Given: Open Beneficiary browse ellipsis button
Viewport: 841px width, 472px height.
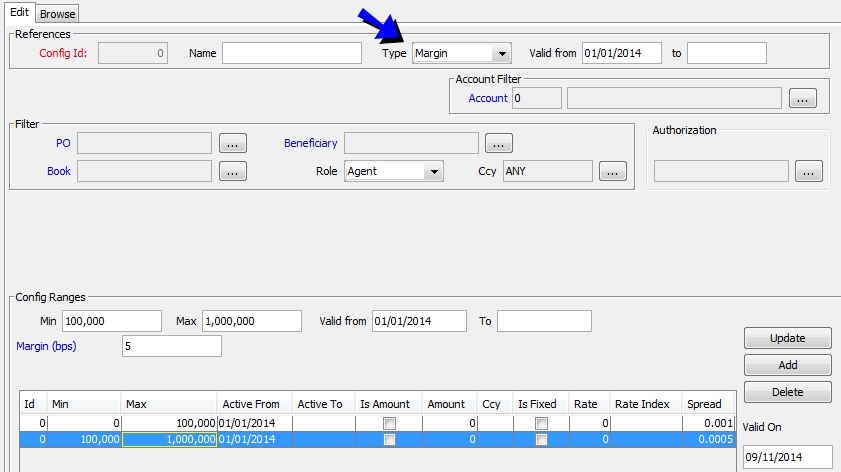Looking at the screenshot, I should pyautogui.click(x=499, y=143).
